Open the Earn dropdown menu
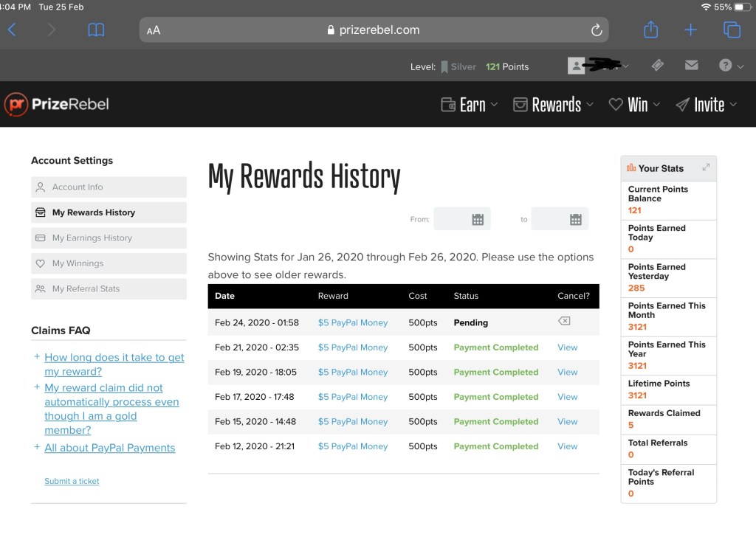This screenshot has height=540, width=756. click(x=470, y=105)
